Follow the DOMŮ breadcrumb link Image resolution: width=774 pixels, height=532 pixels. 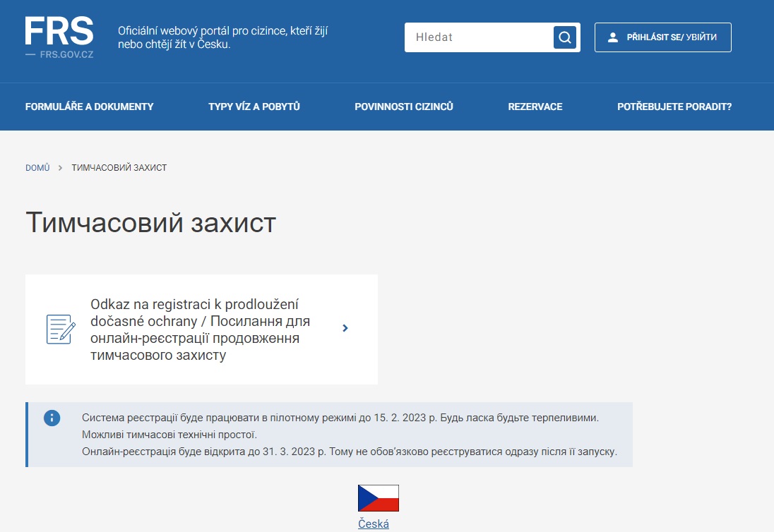37,168
